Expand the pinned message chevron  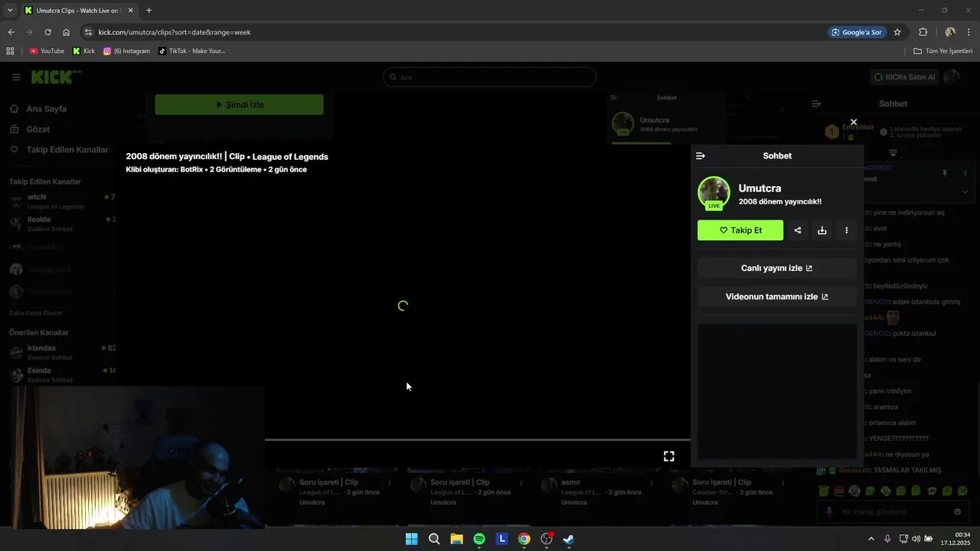(x=965, y=192)
